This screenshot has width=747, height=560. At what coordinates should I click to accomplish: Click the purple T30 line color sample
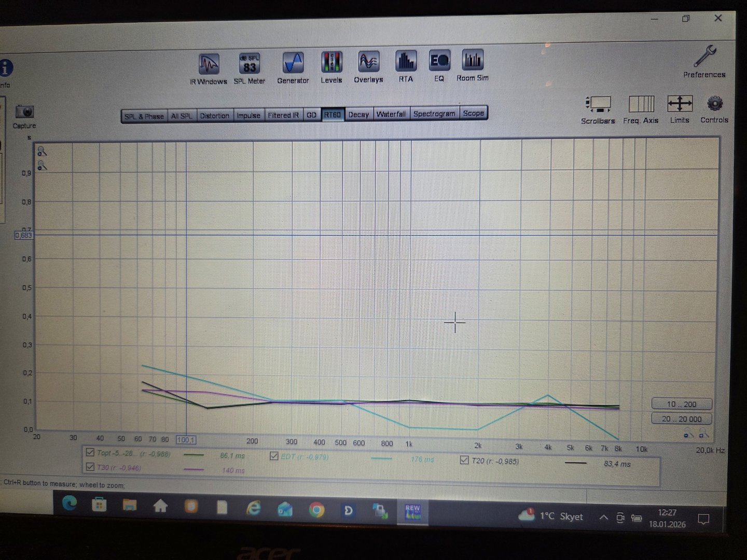(x=193, y=470)
